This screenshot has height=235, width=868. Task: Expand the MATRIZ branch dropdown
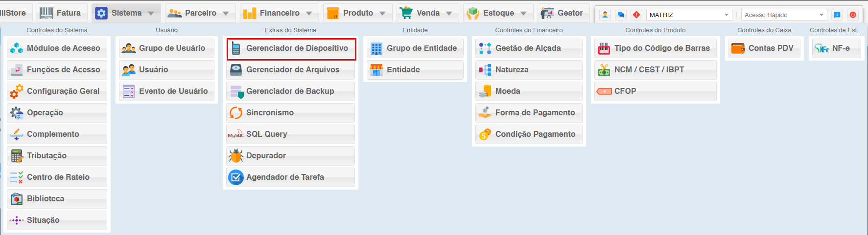[x=727, y=15]
